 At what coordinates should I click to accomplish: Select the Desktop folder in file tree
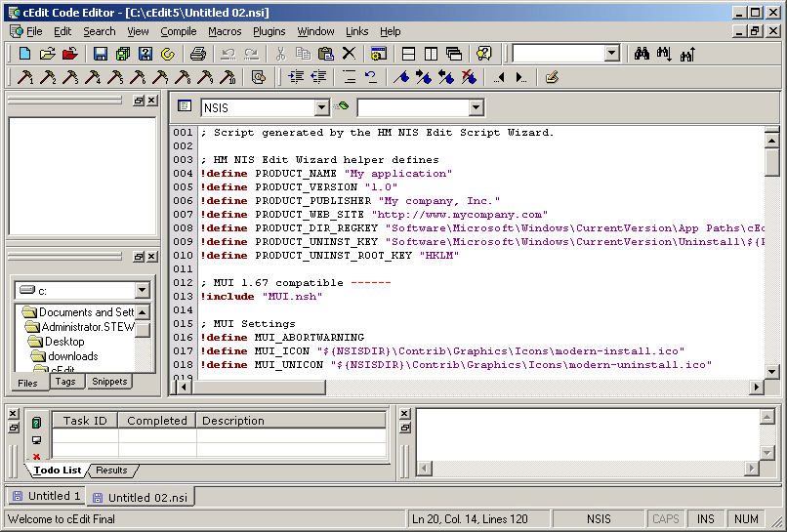[64, 342]
